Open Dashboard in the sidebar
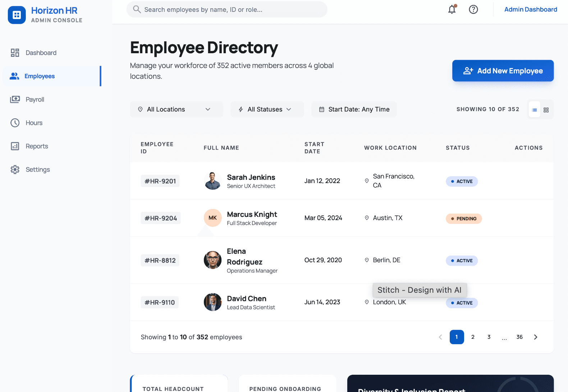This screenshot has width=568, height=392. (x=52, y=53)
